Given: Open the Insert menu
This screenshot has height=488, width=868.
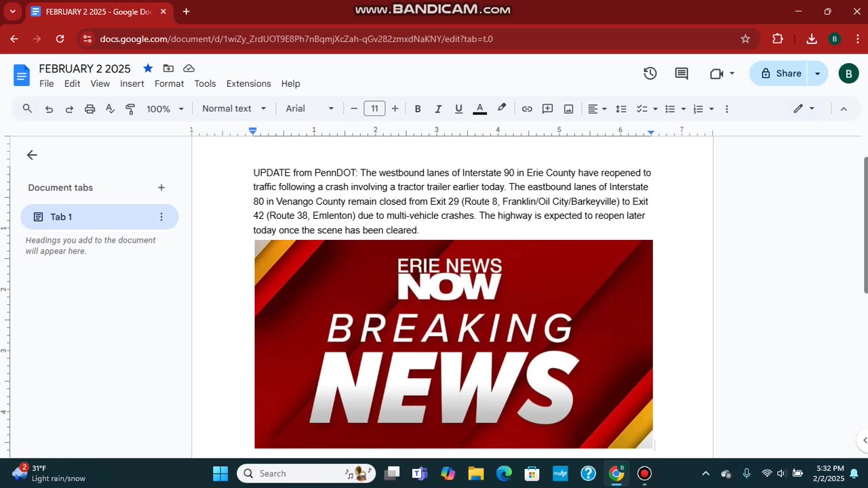Looking at the screenshot, I should [132, 83].
